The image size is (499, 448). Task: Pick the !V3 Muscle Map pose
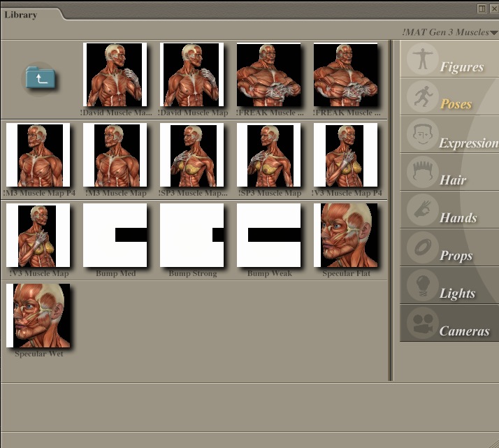[38, 236]
